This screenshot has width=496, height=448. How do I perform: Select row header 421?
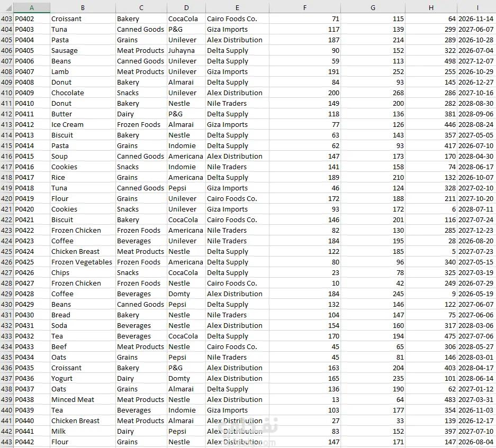click(7, 209)
